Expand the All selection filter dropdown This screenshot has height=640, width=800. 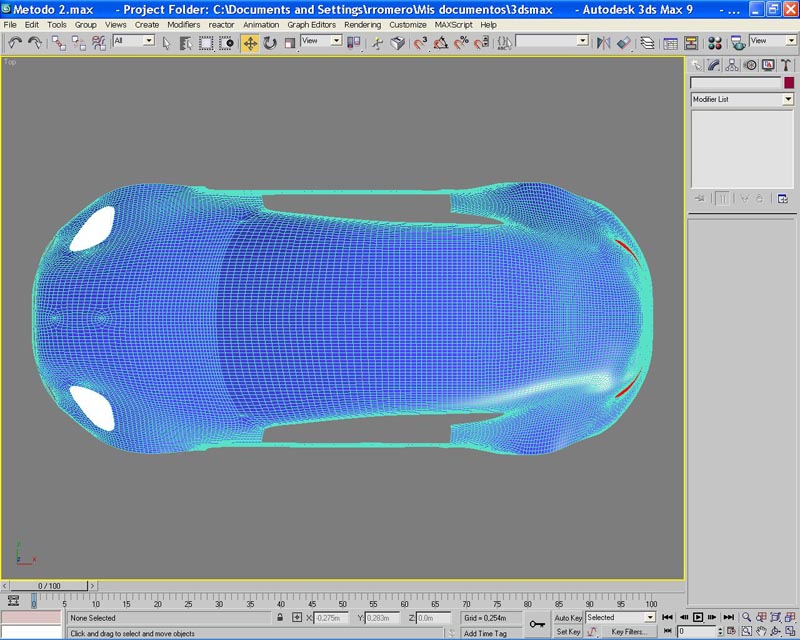(x=149, y=40)
